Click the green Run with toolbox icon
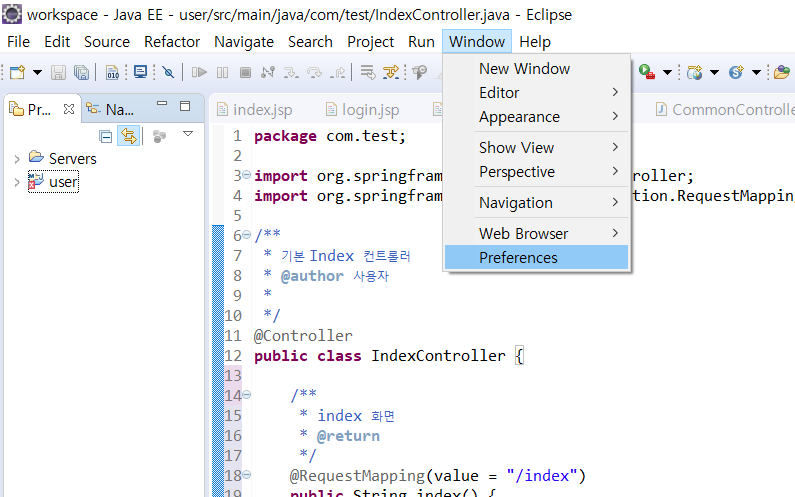795x497 pixels. coord(647,72)
